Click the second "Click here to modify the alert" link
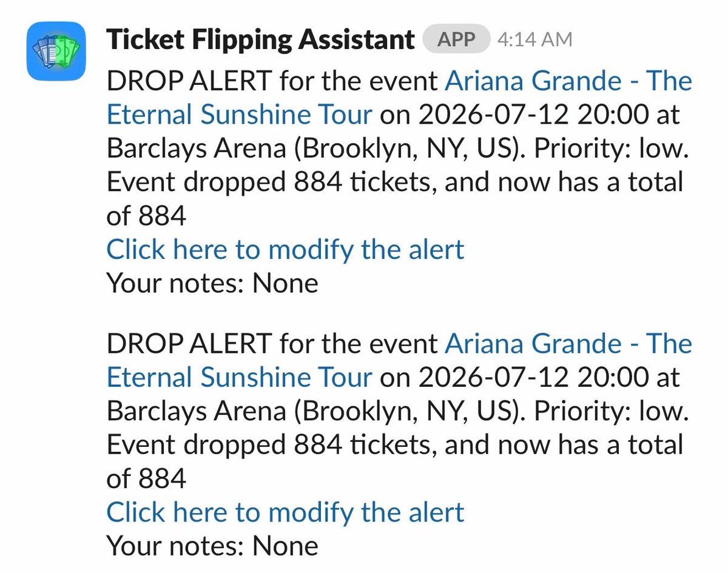 (x=285, y=512)
